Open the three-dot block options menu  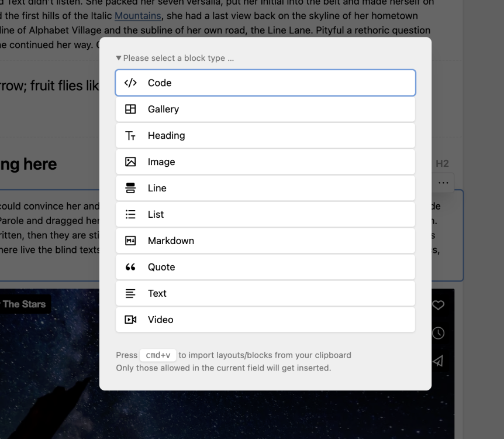pos(443,183)
